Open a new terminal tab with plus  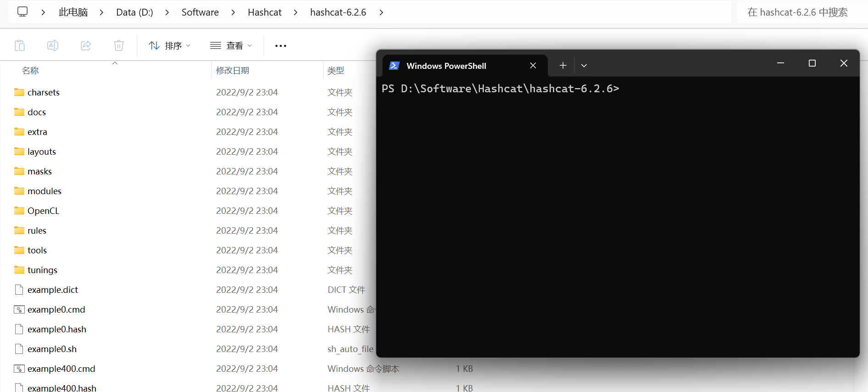pos(563,66)
